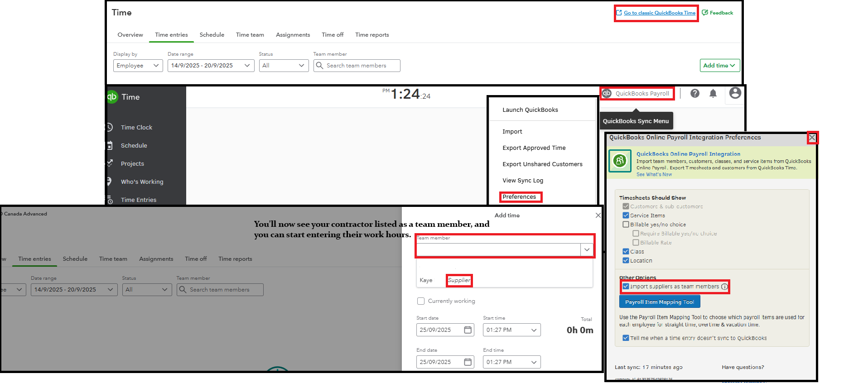
Task: Click the Search team members field
Action: tap(357, 66)
